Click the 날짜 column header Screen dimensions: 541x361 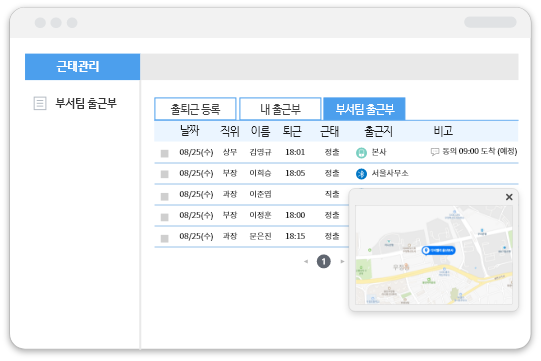click(x=189, y=131)
